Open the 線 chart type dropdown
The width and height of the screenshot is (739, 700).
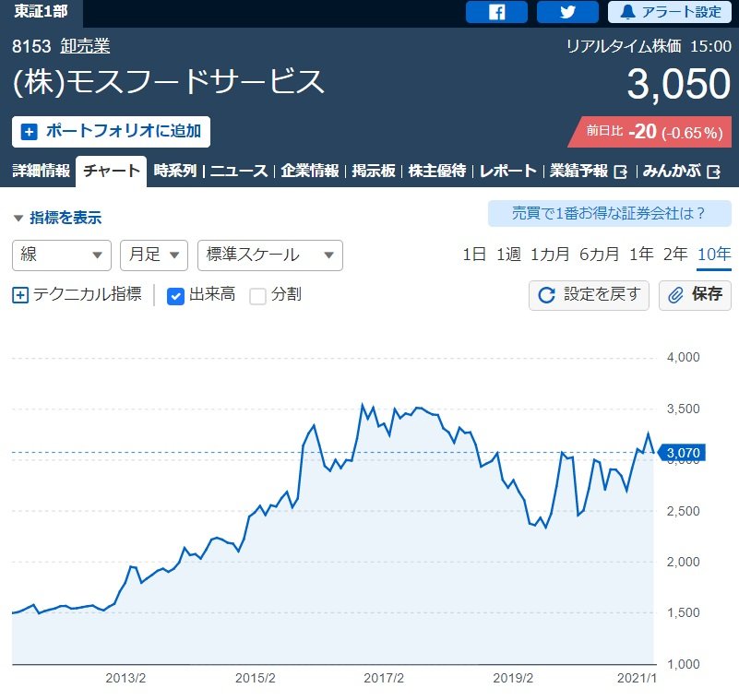(61, 255)
